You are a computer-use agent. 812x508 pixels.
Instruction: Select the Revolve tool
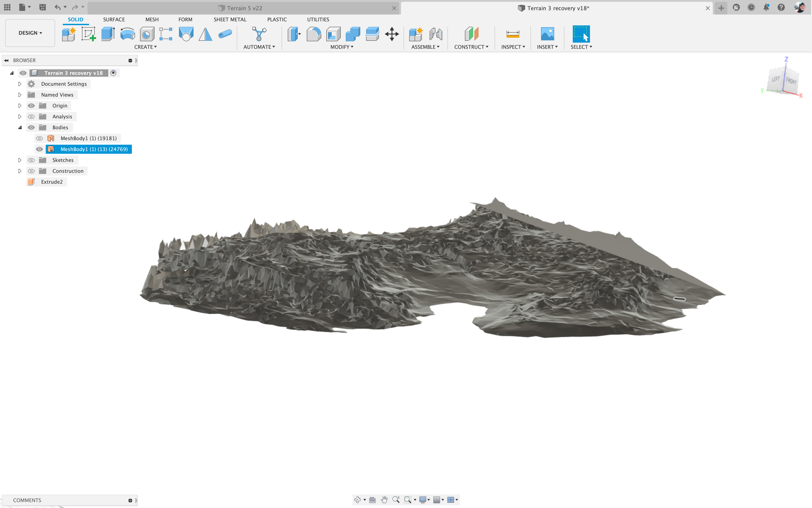pyautogui.click(x=128, y=34)
